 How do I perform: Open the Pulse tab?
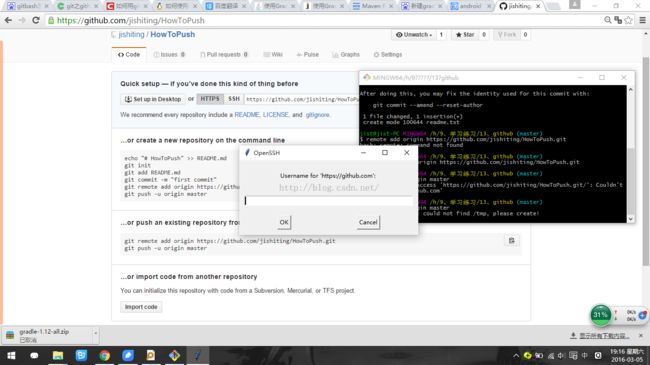pyautogui.click(x=308, y=54)
